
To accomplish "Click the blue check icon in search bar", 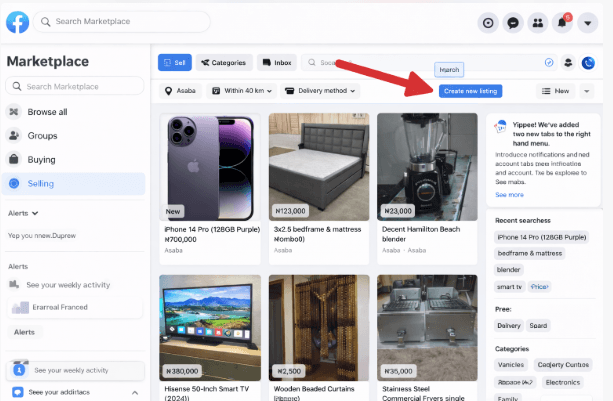I will [549, 63].
